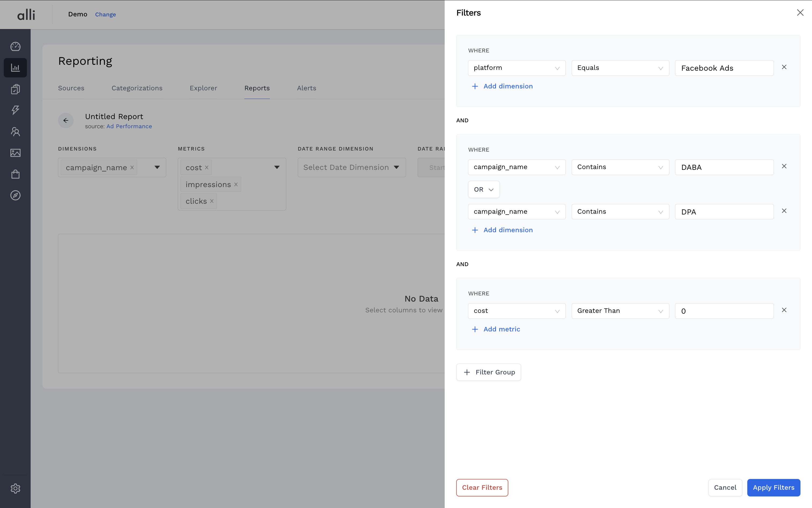This screenshot has width=812, height=508.
Task: Click Add dimension under DPA filter row
Action: pyautogui.click(x=502, y=230)
